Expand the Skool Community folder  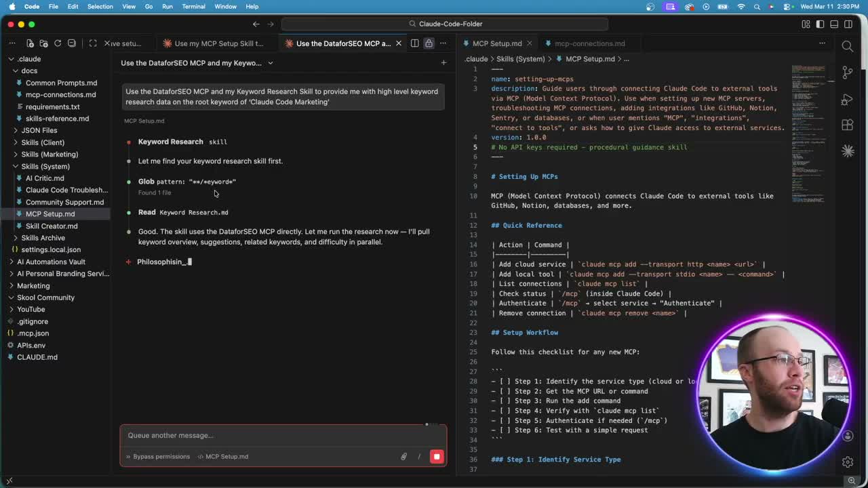click(x=45, y=298)
